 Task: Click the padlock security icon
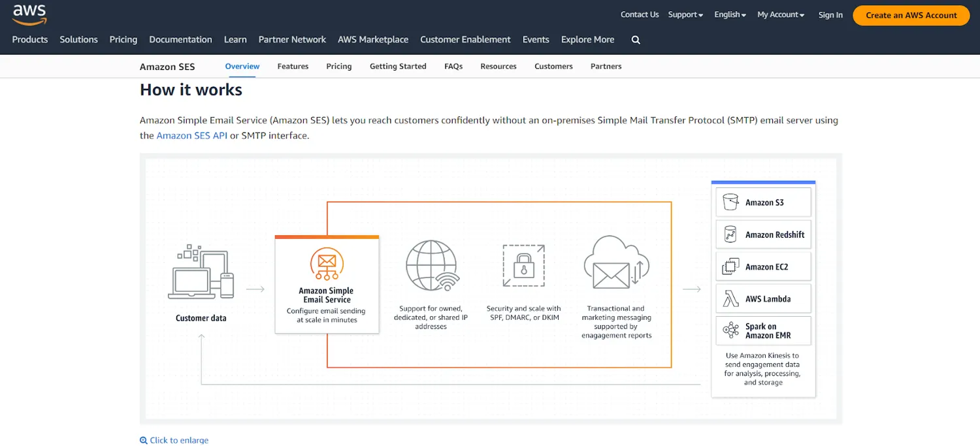(x=524, y=266)
